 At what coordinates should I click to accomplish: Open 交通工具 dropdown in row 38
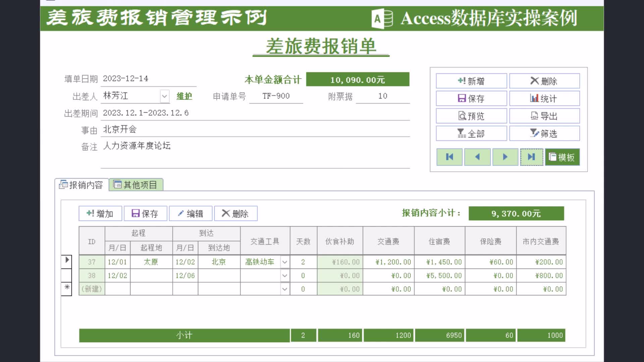coord(285,276)
